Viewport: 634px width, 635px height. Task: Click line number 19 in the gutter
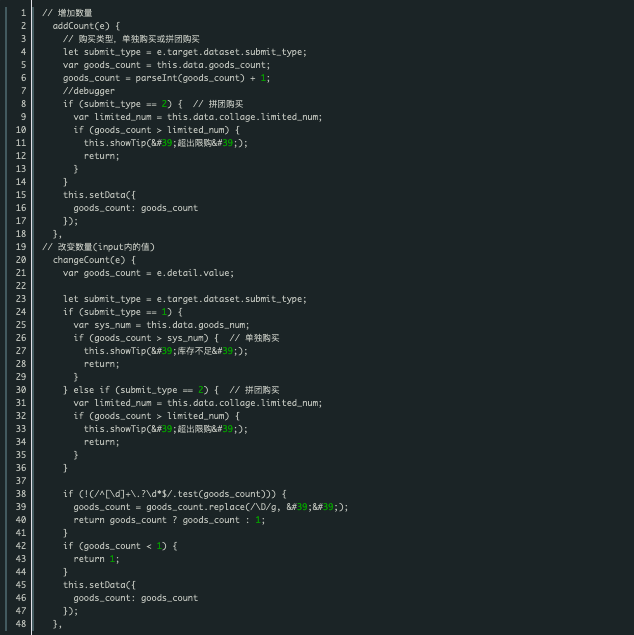(x=21, y=247)
